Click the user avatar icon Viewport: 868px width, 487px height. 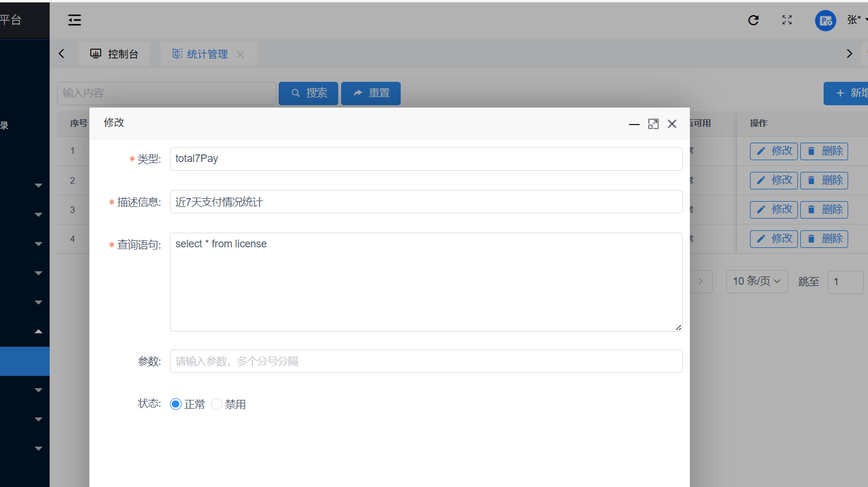pos(825,21)
